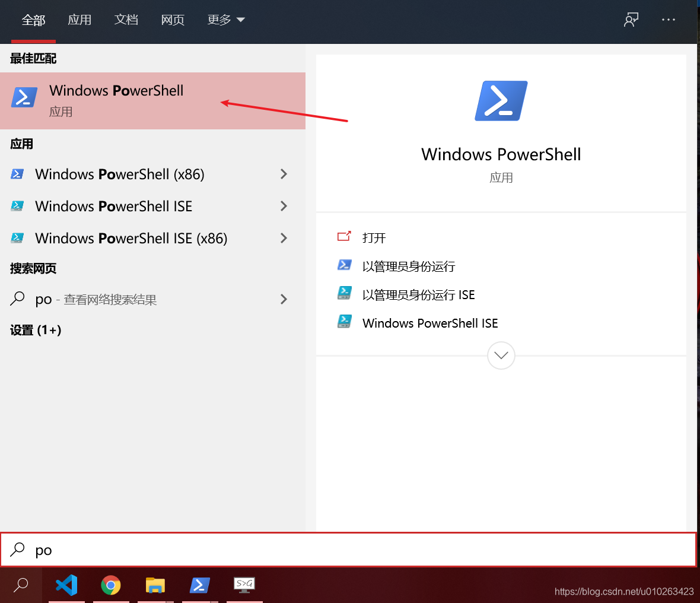Open the 更多 dropdown menu
700x603 pixels.
[x=226, y=20]
